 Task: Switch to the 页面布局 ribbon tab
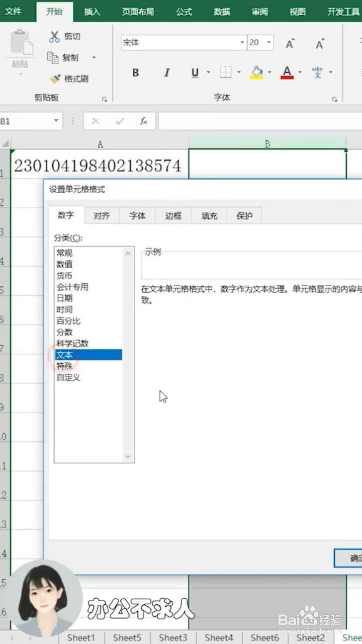click(x=138, y=12)
